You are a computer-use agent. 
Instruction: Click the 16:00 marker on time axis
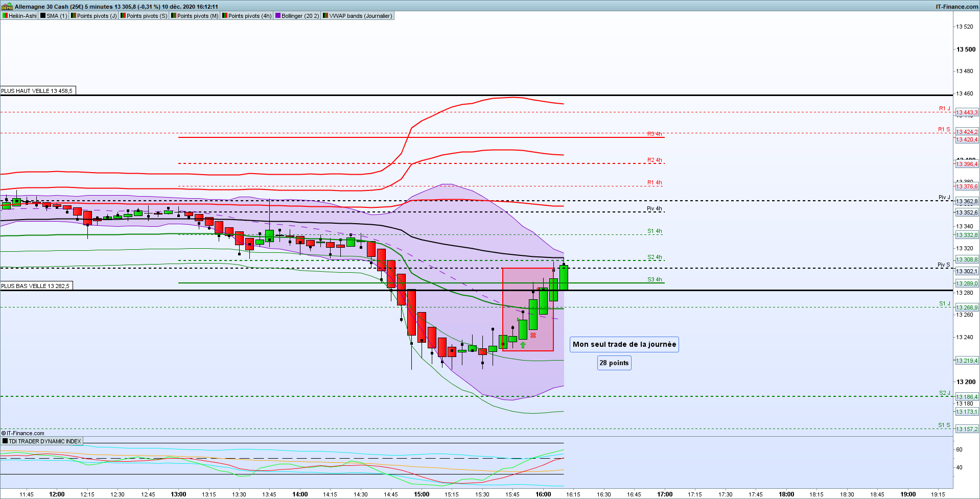tap(543, 494)
